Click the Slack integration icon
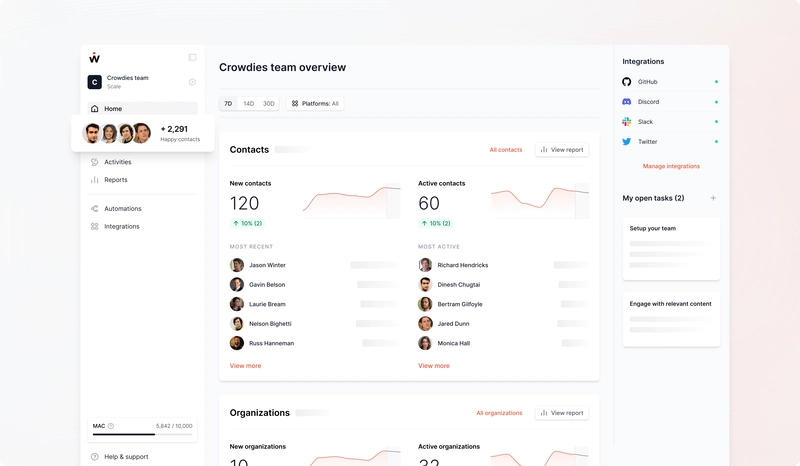Screen dimensions: 800x466 coord(627,122)
